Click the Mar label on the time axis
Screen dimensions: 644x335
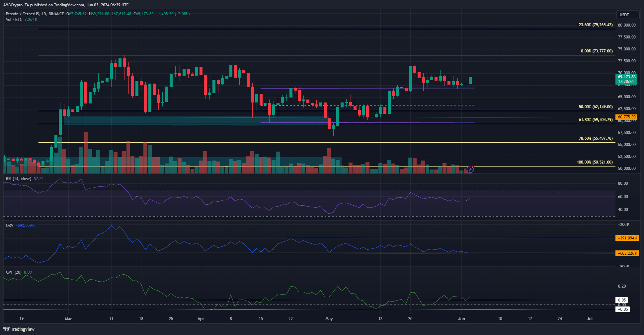coord(68,319)
